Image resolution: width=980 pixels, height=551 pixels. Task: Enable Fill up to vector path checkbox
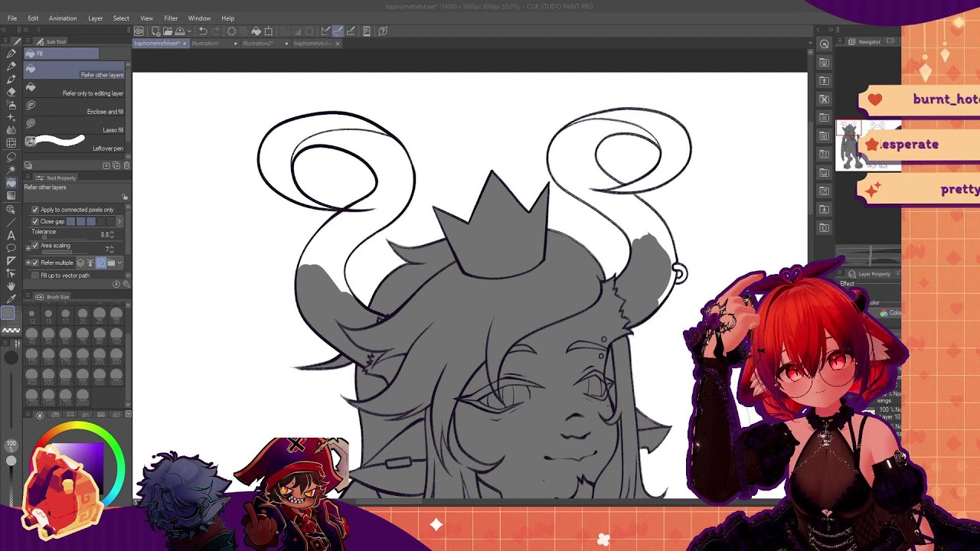click(34, 275)
